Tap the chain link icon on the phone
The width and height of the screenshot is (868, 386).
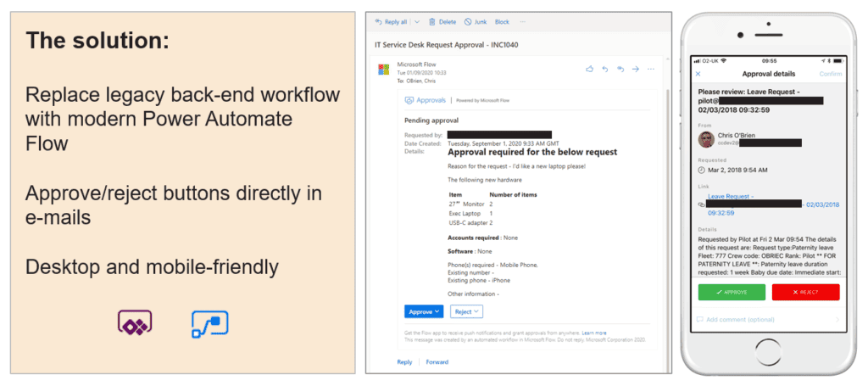click(x=701, y=204)
